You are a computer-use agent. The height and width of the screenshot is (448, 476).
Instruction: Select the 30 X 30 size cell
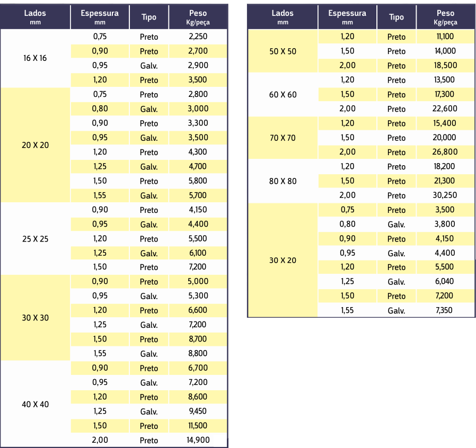coord(35,318)
